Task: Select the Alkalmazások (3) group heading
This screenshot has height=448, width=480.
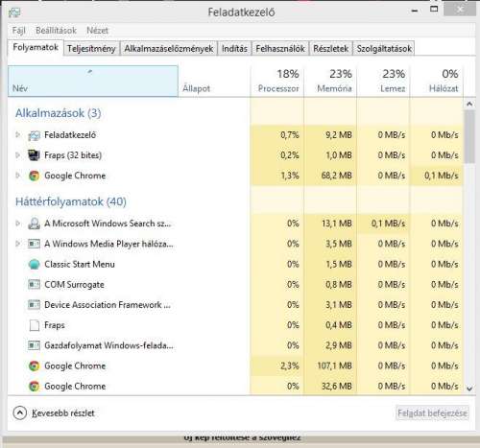Action: click(x=59, y=113)
